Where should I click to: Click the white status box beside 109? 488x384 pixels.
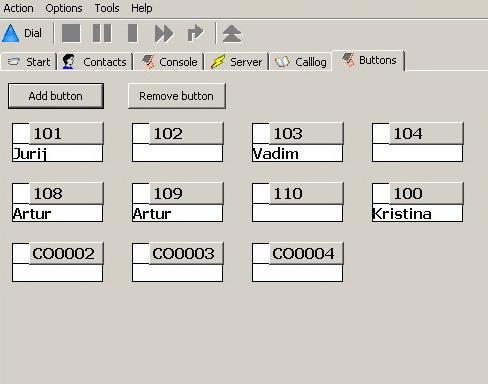click(x=141, y=194)
